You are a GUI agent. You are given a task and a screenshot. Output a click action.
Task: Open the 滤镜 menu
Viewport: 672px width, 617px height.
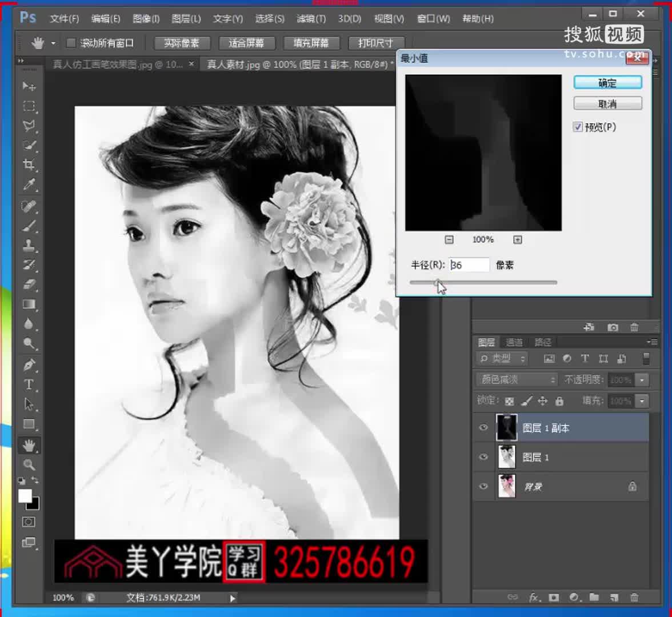point(310,18)
